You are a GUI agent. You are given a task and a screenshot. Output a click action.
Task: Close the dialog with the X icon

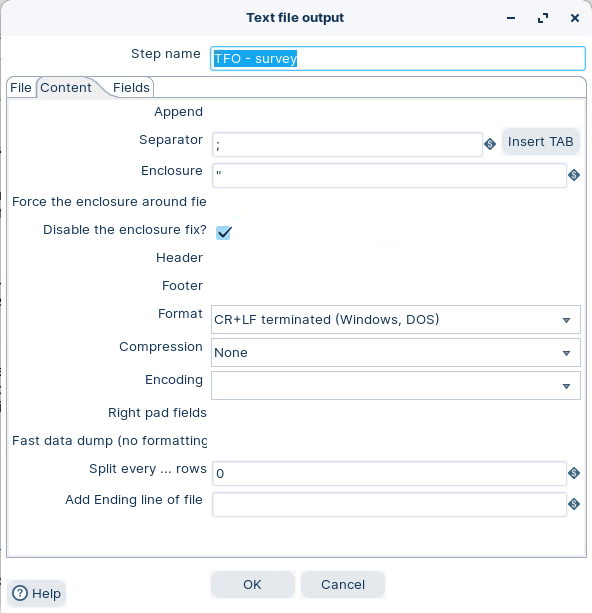(575, 18)
